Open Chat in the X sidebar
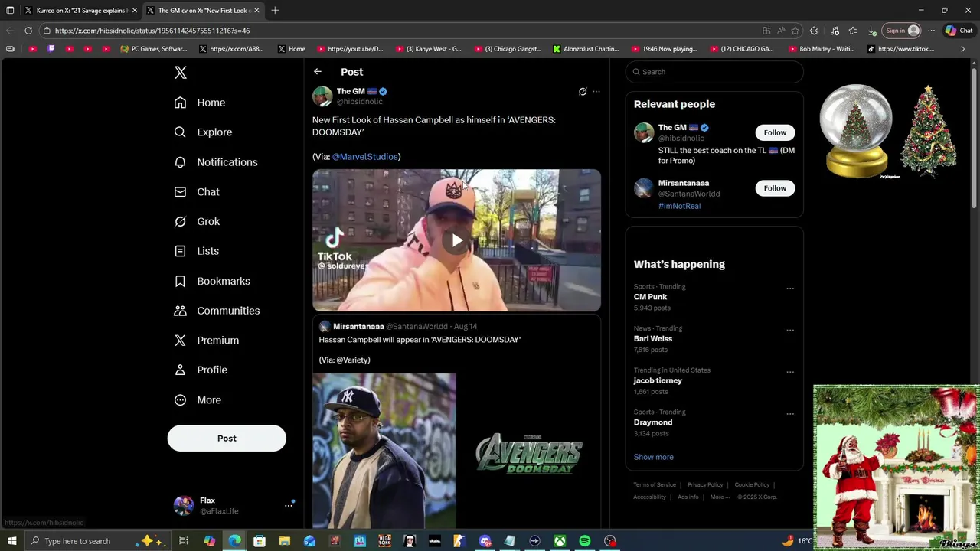 197,192
